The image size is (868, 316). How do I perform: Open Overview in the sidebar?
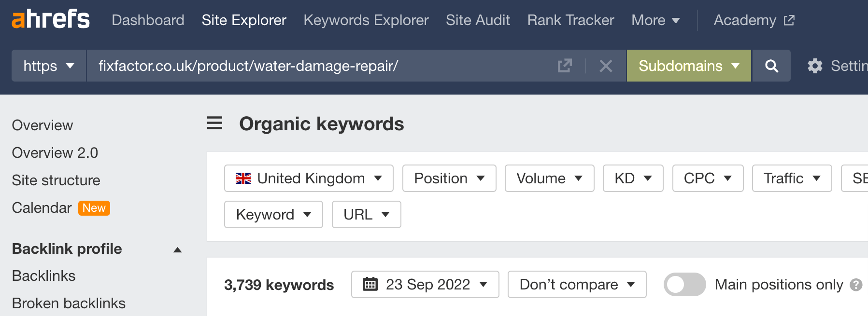[x=43, y=125]
